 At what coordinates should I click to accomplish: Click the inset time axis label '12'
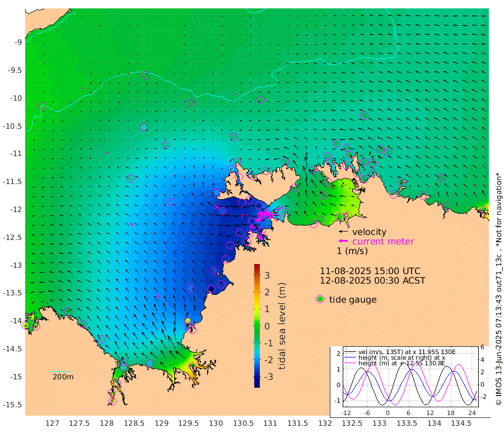point(430,413)
